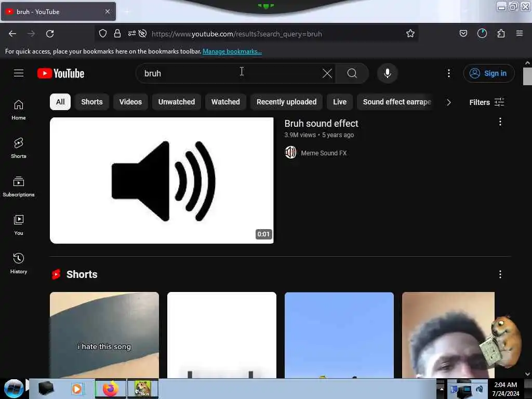Screen dimensions: 532x399
Task: Reload the page
Action: click(50, 34)
